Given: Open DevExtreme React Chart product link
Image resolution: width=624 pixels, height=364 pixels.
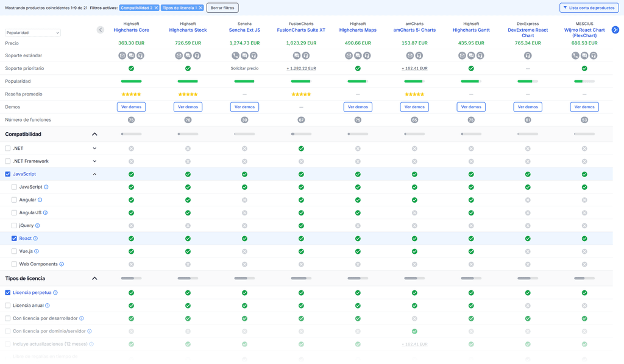Looking at the screenshot, I should click(x=528, y=33).
